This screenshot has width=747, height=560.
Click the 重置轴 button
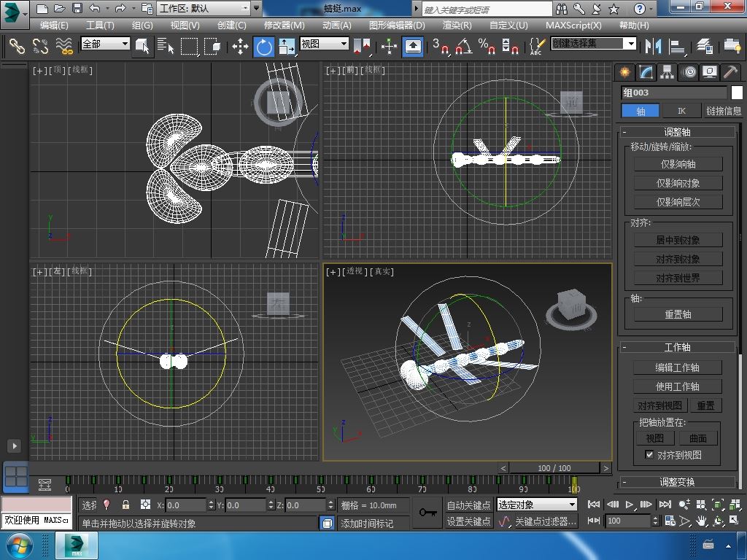click(x=678, y=314)
